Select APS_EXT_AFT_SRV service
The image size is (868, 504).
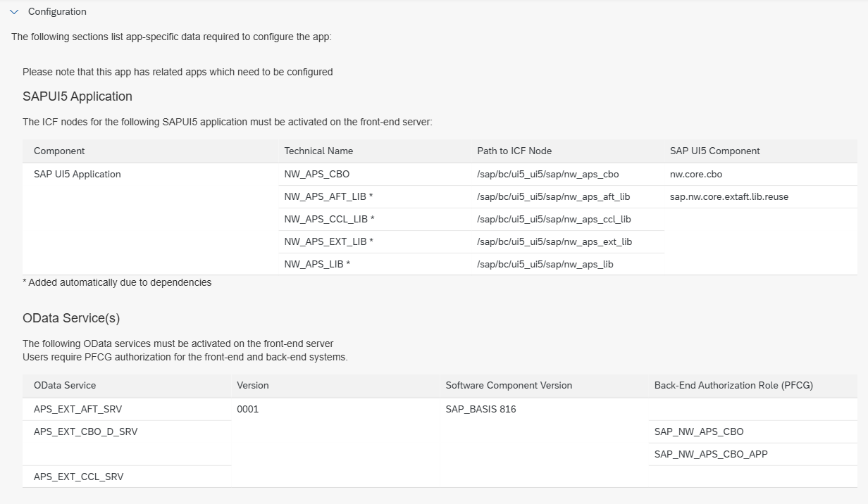78,409
